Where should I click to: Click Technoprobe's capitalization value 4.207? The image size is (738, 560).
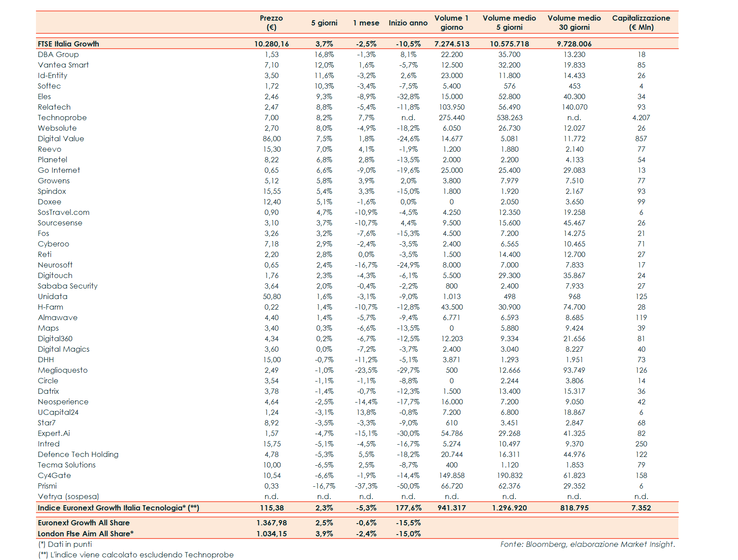(641, 118)
